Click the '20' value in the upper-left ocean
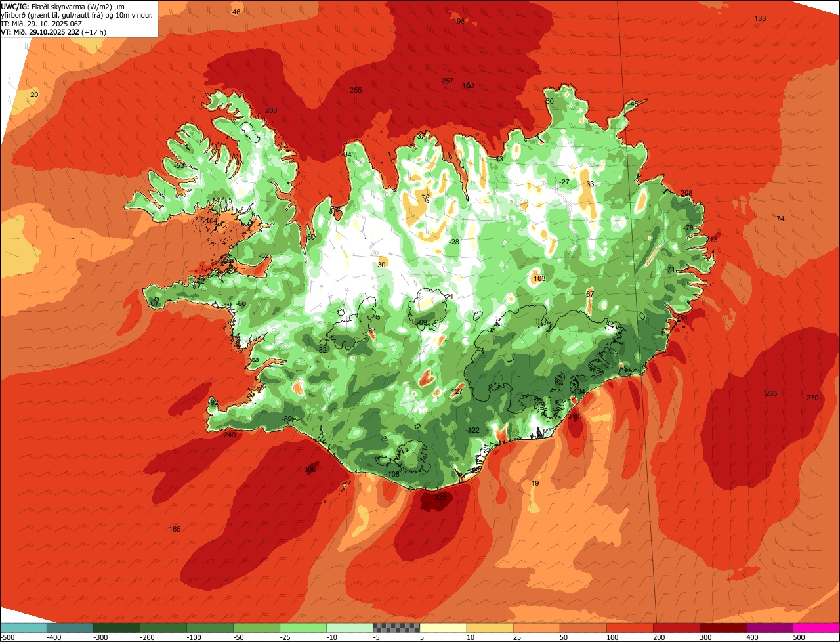Image resolution: width=840 pixels, height=642 pixels. [35, 95]
